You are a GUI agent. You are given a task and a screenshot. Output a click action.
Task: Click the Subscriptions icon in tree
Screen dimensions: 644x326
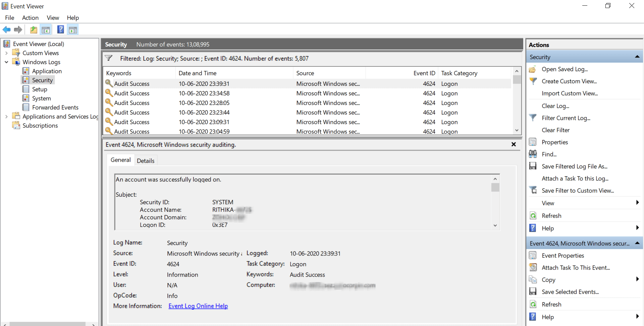click(16, 125)
